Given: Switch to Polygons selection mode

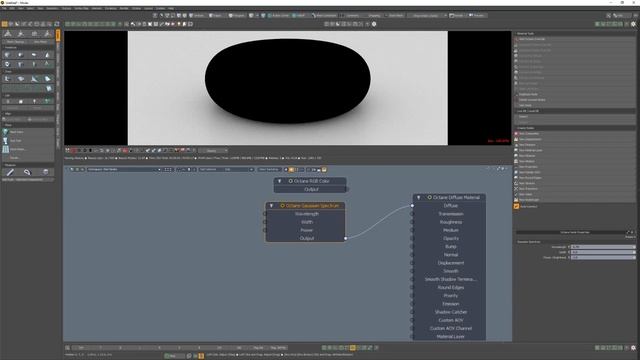Looking at the screenshot, I should click(236, 16).
